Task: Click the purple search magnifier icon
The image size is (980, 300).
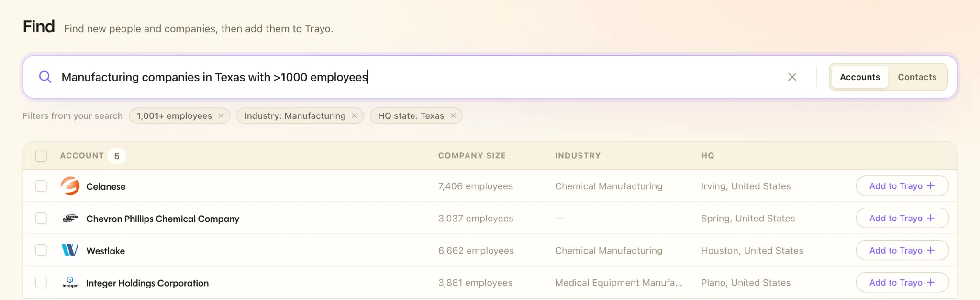Action: tap(45, 77)
